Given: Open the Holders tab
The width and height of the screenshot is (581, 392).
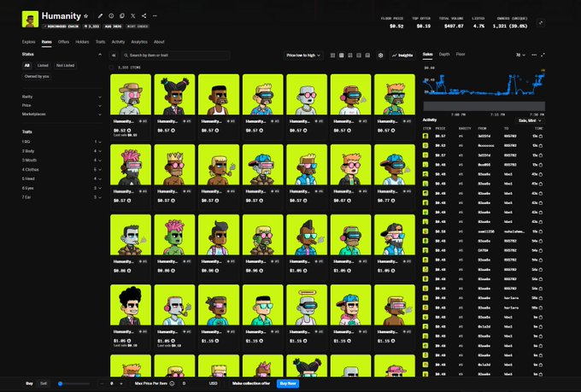Looking at the screenshot, I should (x=82, y=42).
